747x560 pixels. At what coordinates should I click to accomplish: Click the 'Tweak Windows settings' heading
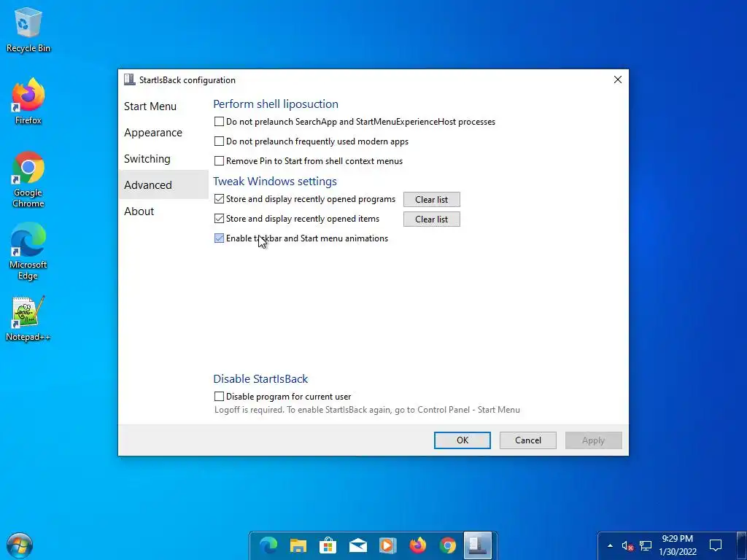tap(275, 182)
